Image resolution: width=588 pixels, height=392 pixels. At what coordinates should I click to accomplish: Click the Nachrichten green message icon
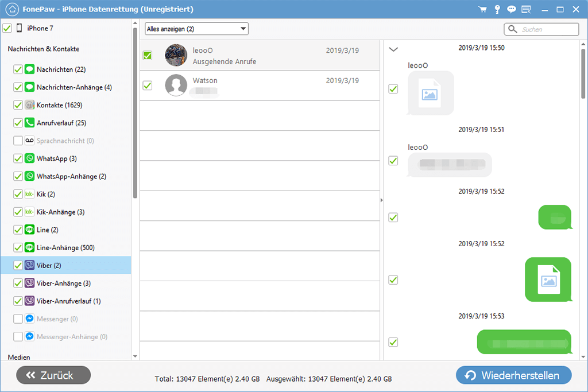pyautogui.click(x=30, y=69)
